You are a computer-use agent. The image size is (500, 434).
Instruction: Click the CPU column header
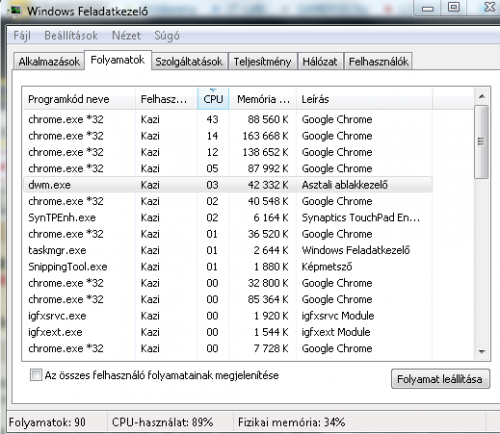213,99
